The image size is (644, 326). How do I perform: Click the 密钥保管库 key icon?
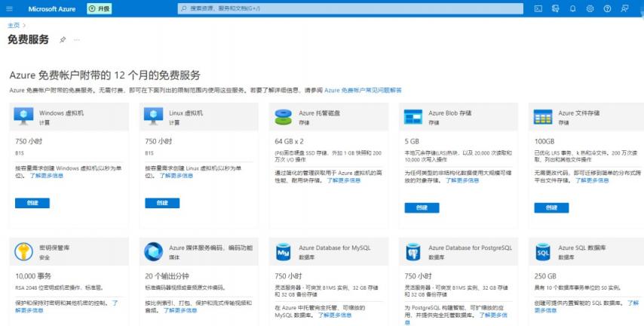tap(23, 251)
